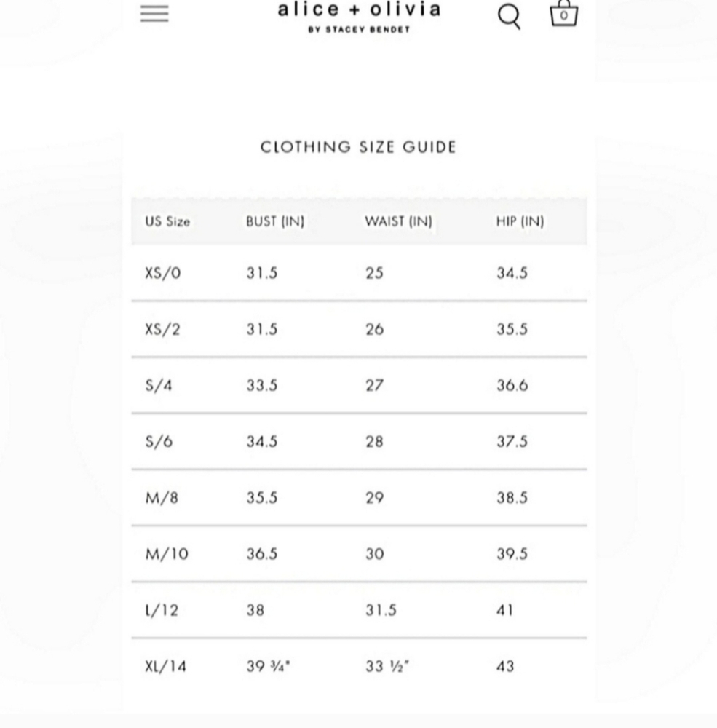The width and height of the screenshot is (717, 728).
Task: Click the M/8 size row label
Action: pyautogui.click(x=162, y=498)
